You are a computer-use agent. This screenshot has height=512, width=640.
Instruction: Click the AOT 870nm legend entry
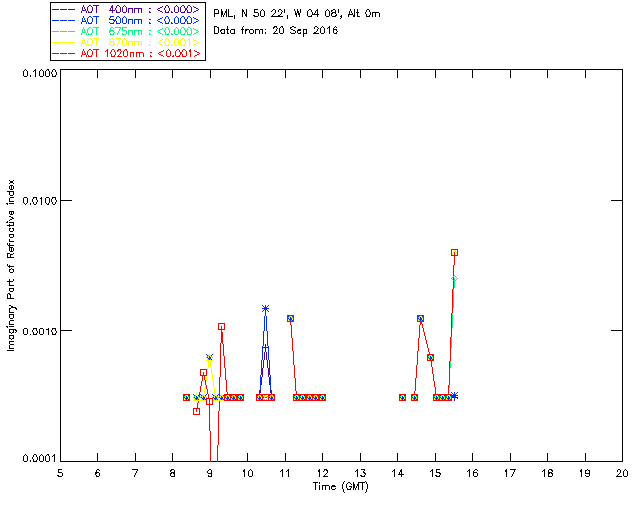pos(127,42)
